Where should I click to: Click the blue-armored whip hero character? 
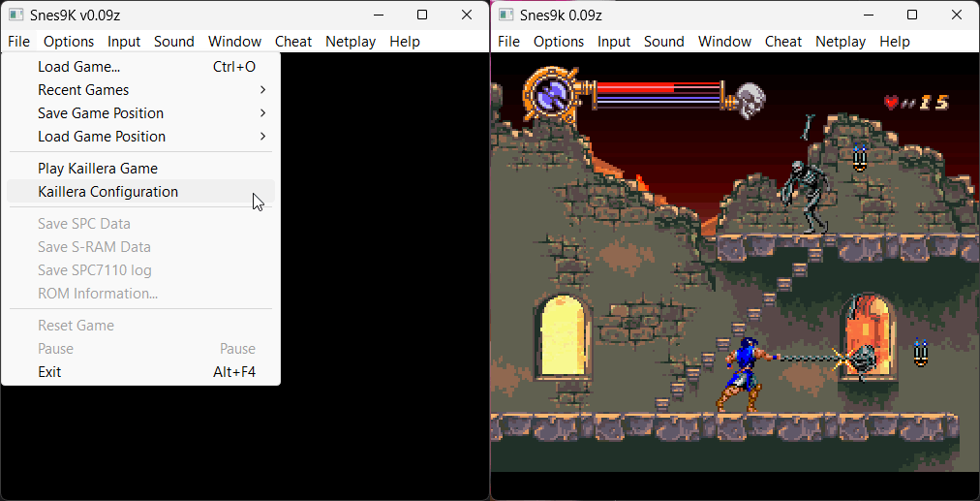tap(747, 375)
